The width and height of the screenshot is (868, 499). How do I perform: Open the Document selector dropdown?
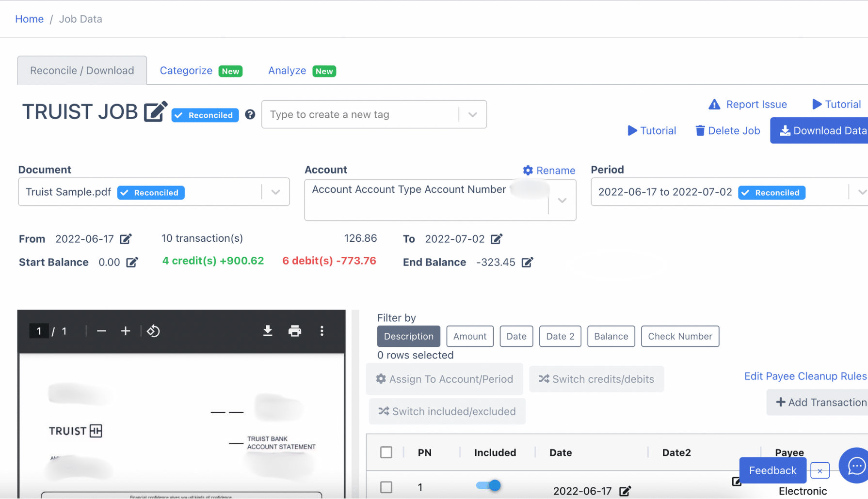pyautogui.click(x=275, y=192)
